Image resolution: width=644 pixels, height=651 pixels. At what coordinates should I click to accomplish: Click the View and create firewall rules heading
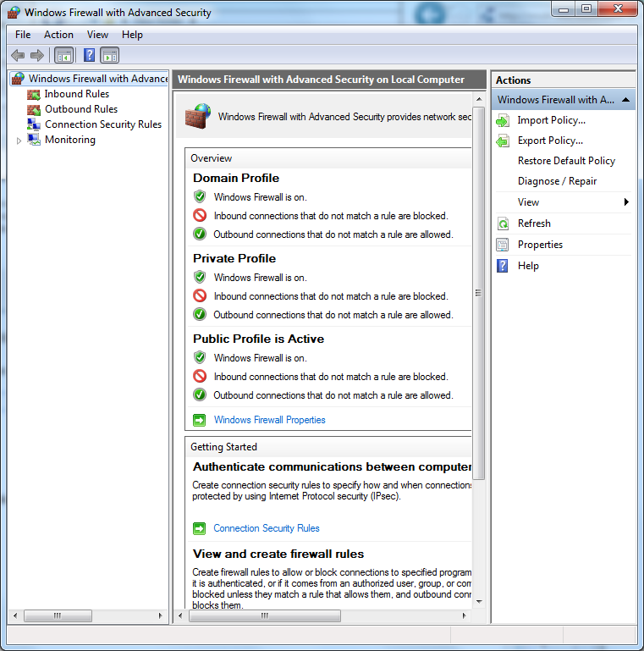(278, 554)
